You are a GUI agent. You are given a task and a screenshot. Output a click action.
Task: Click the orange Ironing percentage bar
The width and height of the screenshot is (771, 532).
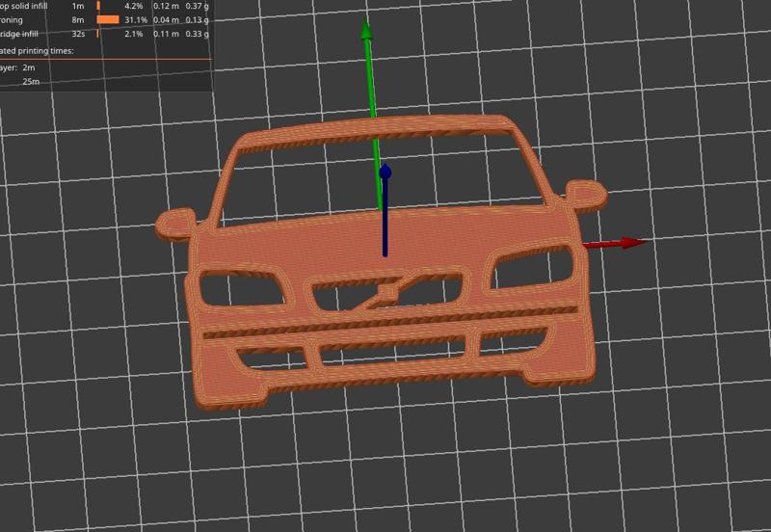pos(108,19)
